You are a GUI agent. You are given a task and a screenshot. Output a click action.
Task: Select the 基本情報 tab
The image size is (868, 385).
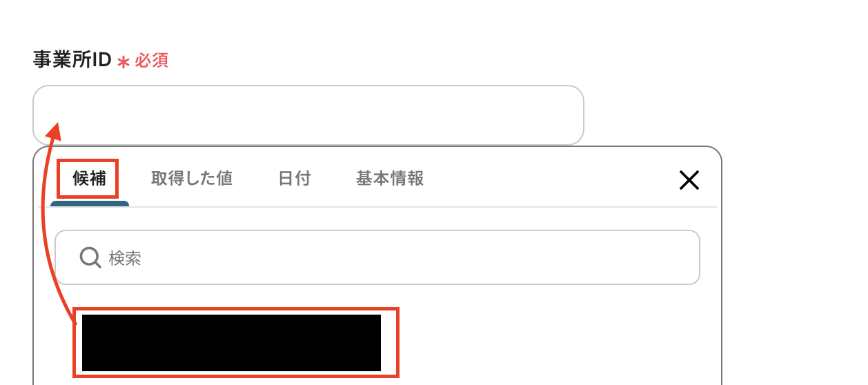pos(390,179)
